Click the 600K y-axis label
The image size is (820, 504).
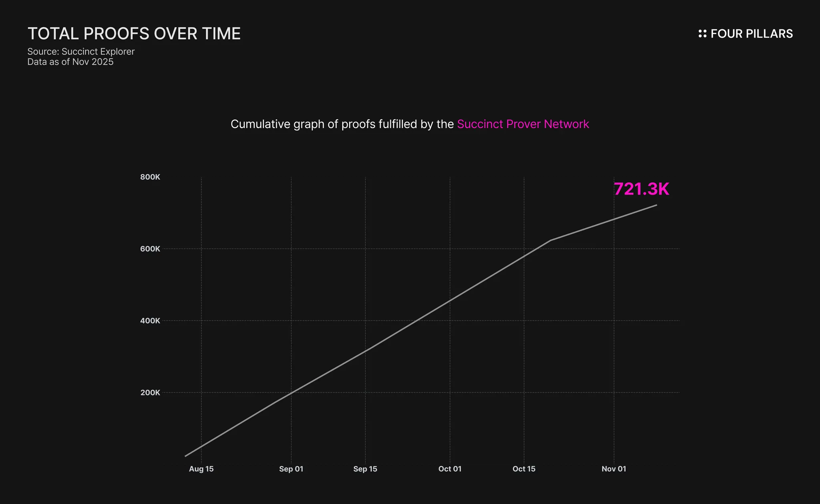(x=150, y=249)
